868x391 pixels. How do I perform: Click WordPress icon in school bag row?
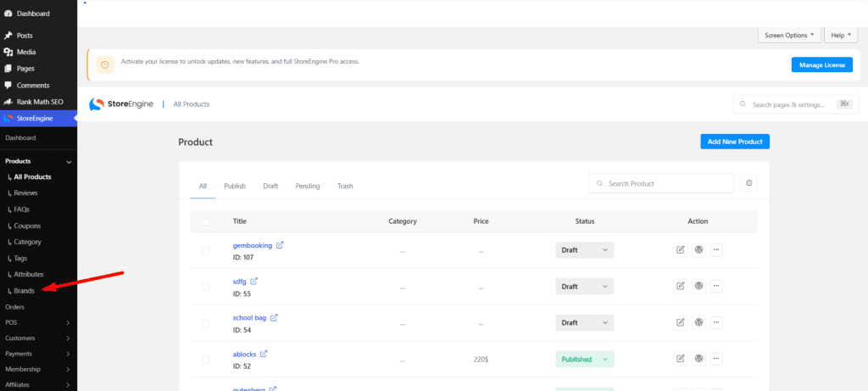698,322
